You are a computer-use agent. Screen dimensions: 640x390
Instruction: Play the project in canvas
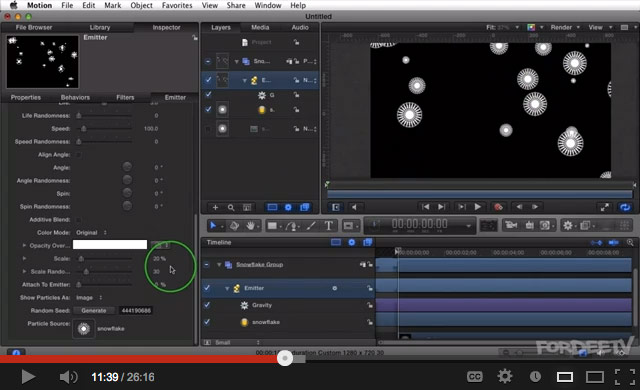(478, 207)
